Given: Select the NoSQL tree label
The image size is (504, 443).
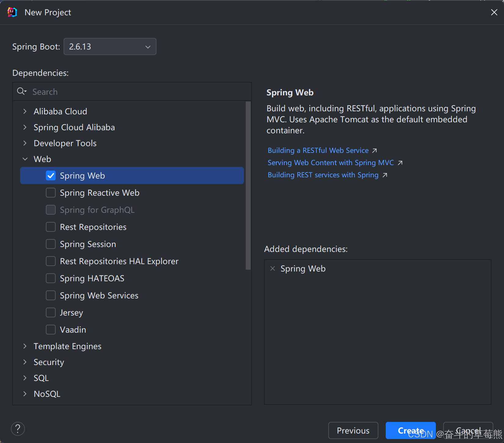Looking at the screenshot, I should pyautogui.click(x=47, y=394).
